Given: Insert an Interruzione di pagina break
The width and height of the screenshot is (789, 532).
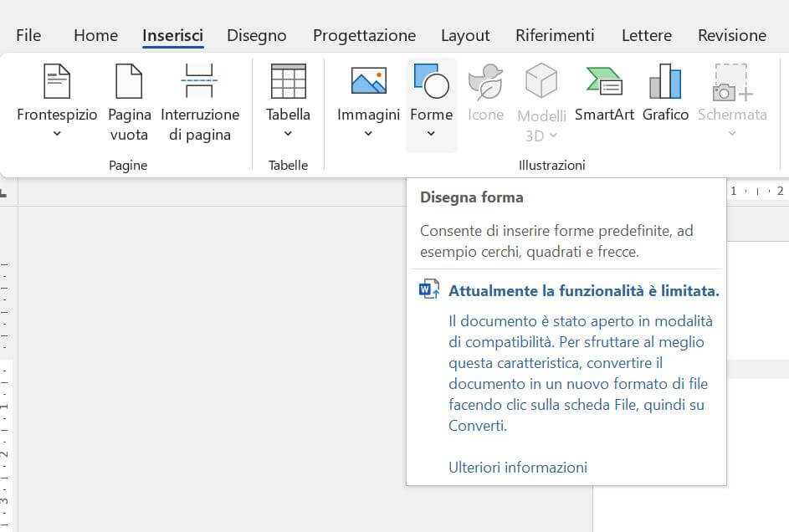Looking at the screenshot, I should click(x=200, y=83).
